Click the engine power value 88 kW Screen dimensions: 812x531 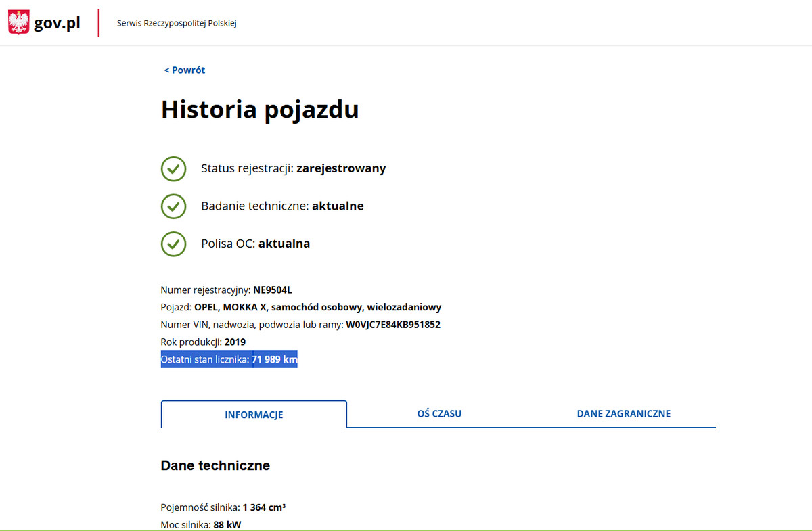tap(225, 525)
